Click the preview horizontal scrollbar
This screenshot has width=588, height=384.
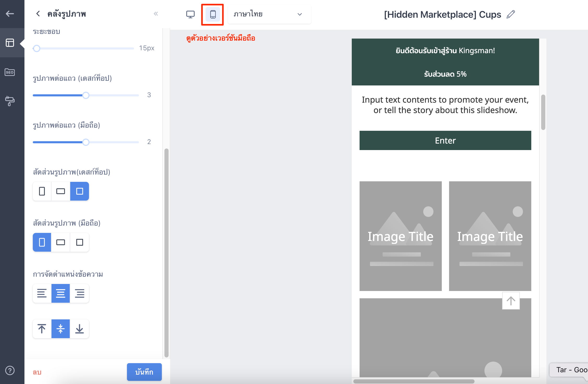[414, 381]
